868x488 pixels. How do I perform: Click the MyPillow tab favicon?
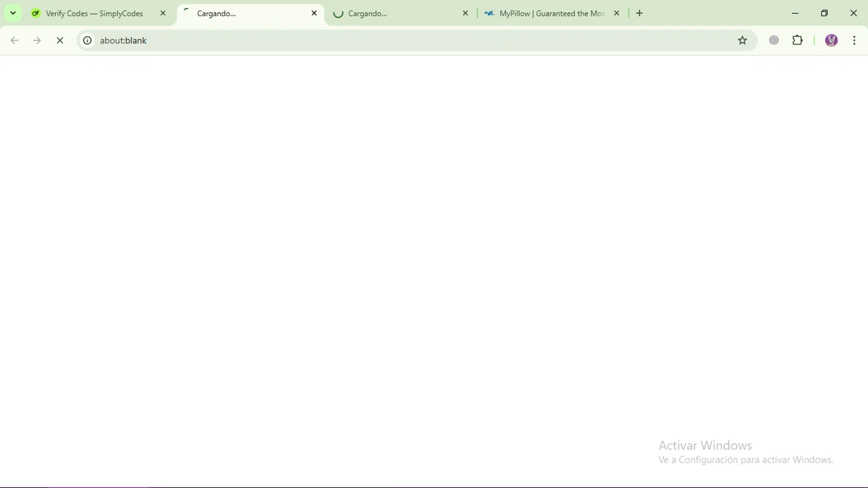[x=490, y=13]
